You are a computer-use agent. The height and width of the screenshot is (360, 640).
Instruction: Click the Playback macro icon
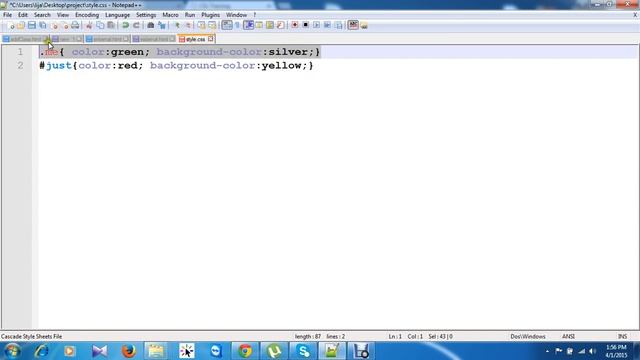[x=316, y=25]
